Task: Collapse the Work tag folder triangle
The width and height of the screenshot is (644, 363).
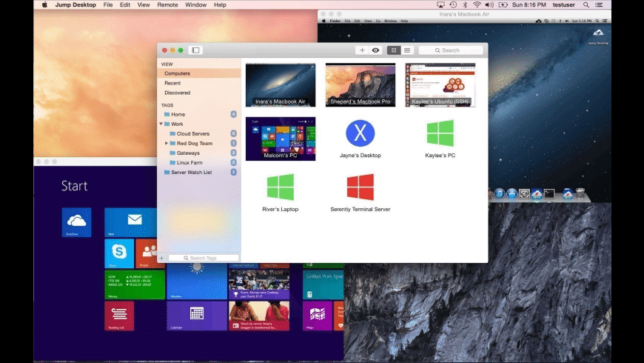Action: point(160,124)
